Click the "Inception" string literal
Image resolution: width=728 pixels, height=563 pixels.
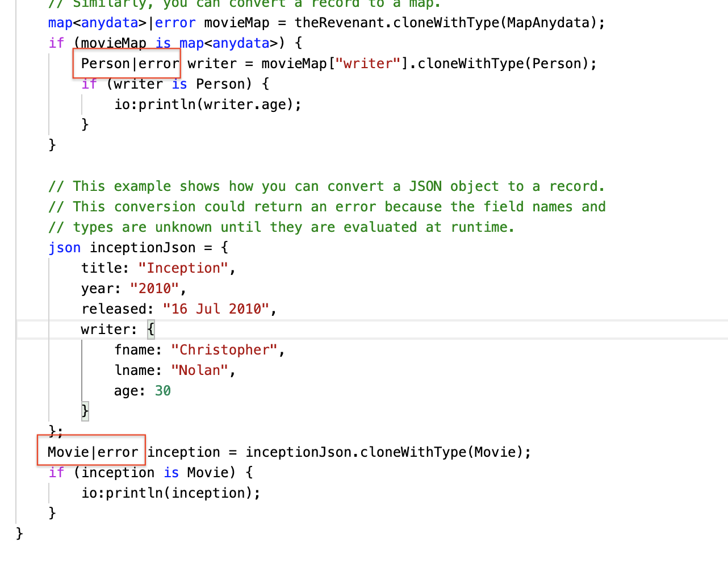182,268
